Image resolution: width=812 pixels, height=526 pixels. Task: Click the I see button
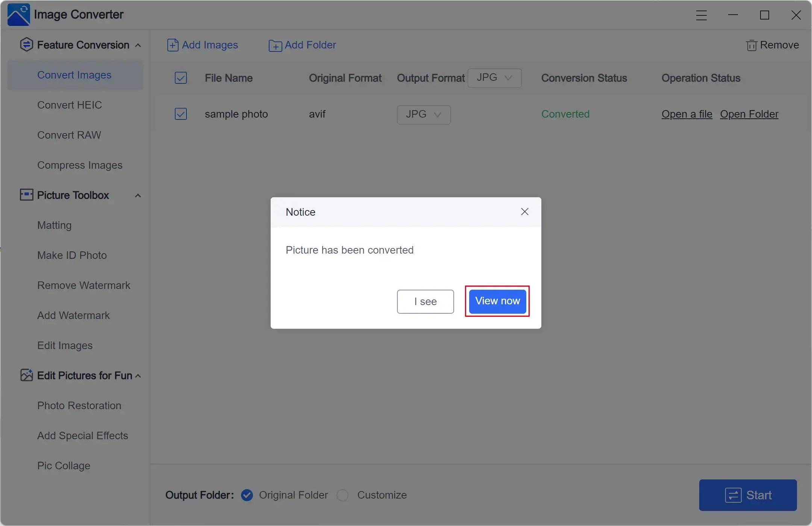(x=426, y=301)
